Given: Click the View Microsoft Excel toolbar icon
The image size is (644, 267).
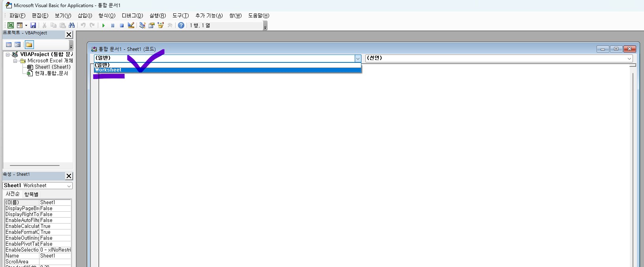Looking at the screenshot, I should point(11,25).
